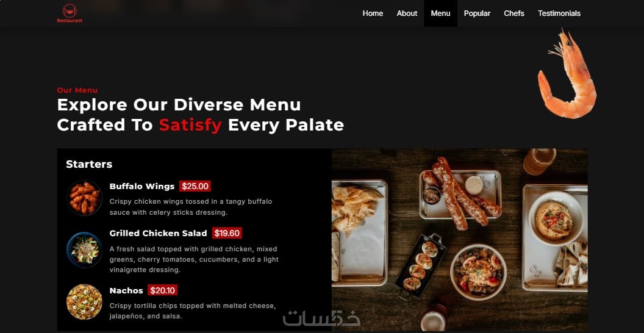Select the Grilled Chicken Salad title
This screenshot has width=644, height=333.
(x=158, y=233)
